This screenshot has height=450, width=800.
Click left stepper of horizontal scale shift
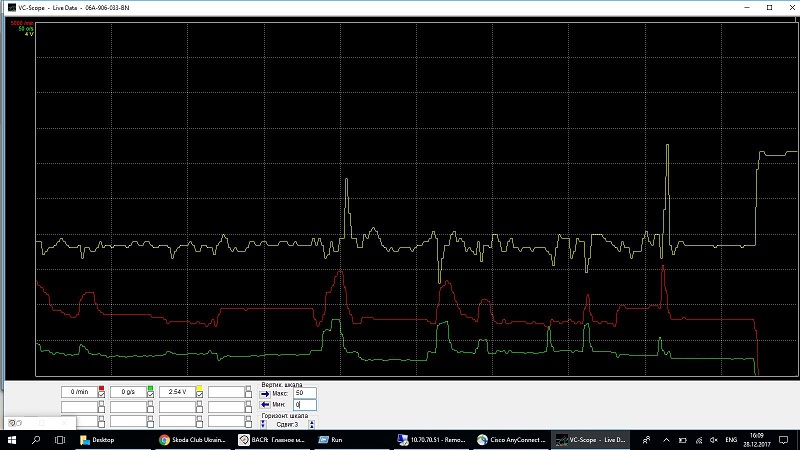(x=265, y=425)
